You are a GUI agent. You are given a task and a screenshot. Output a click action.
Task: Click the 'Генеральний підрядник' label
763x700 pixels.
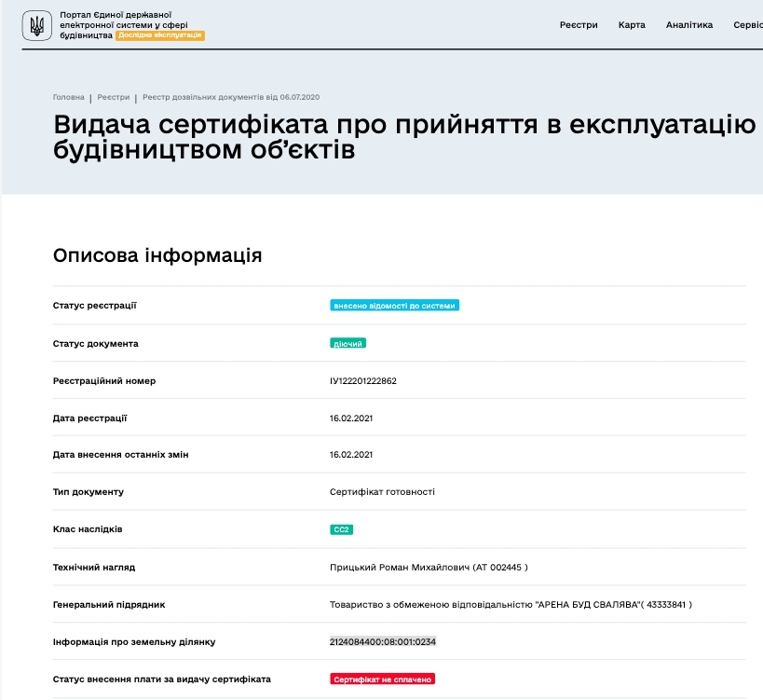[x=109, y=605]
